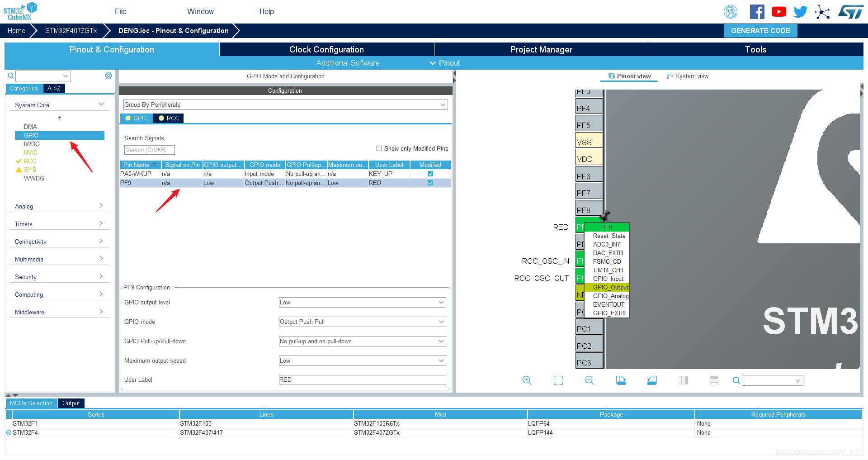The image size is (868, 460).
Task: Expand the Analog category
Action: 59,206
